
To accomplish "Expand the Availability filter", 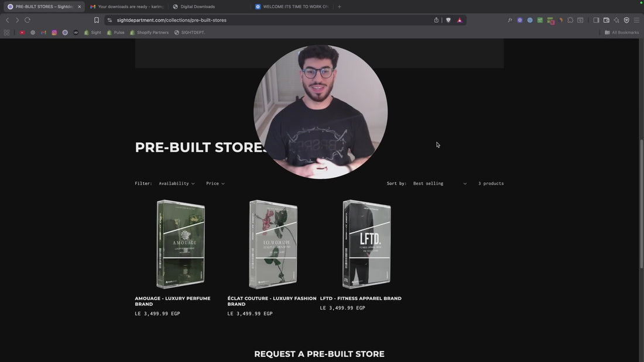I will point(176,184).
